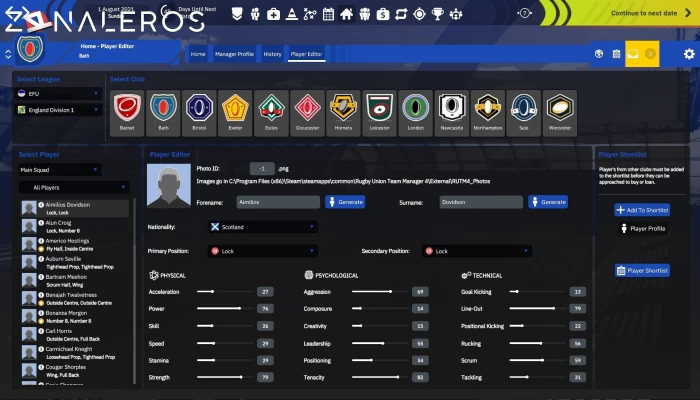This screenshot has width=700, height=400.
Task: Select the Bristol club badge
Action: click(x=199, y=113)
